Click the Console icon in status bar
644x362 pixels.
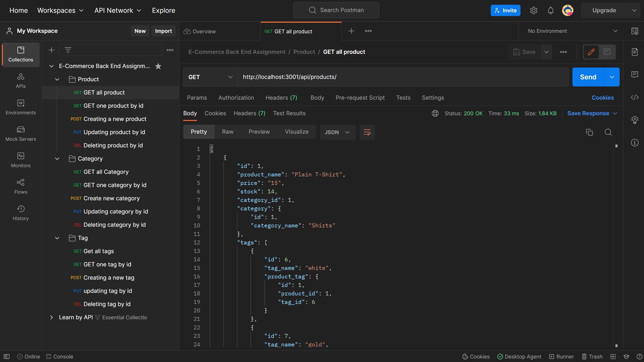[x=48, y=356]
